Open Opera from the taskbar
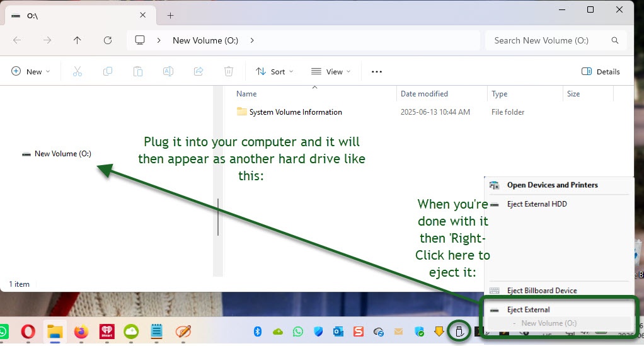This screenshot has height=346, width=644. pyautogui.click(x=28, y=332)
